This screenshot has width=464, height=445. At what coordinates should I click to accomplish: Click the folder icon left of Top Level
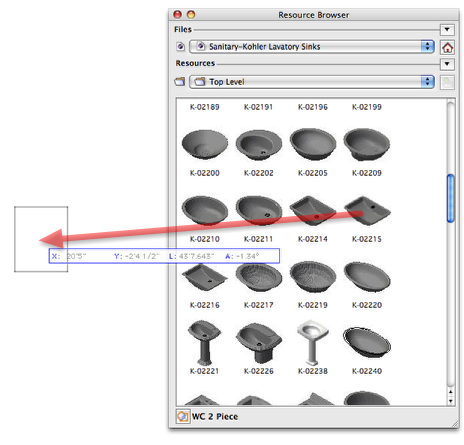click(x=180, y=81)
